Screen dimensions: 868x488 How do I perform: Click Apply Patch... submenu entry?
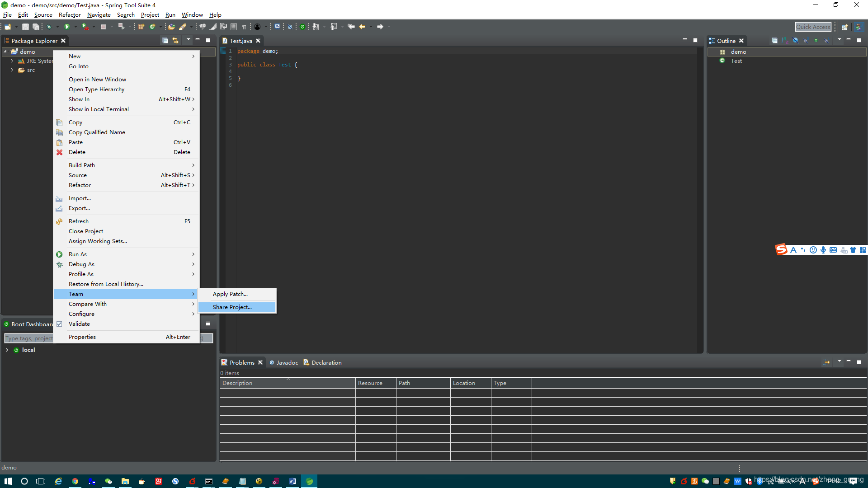coord(230,294)
